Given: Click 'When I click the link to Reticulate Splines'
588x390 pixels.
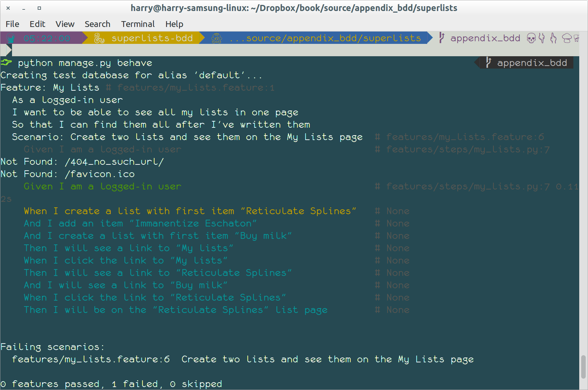Looking at the screenshot, I should click(155, 298).
